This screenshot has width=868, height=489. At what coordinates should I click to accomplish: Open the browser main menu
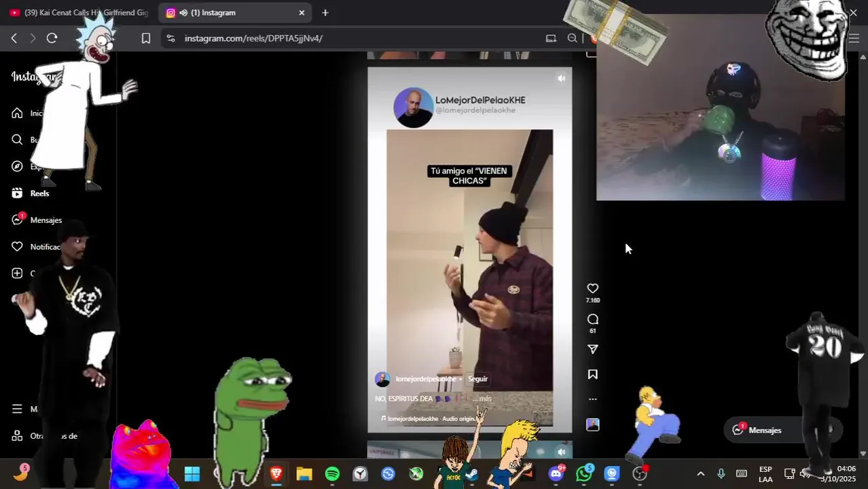click(854, 38)
